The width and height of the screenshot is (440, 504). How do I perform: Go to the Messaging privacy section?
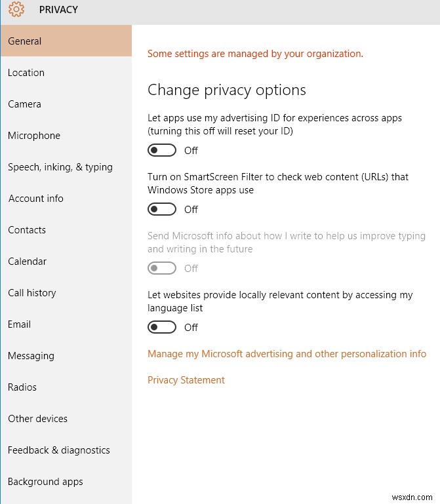point(31,356)
